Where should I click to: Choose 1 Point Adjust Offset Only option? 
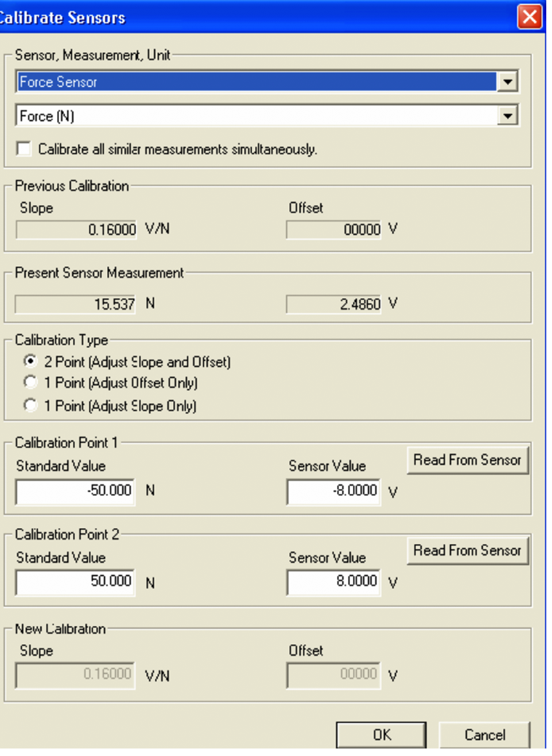tap(30, 382)
